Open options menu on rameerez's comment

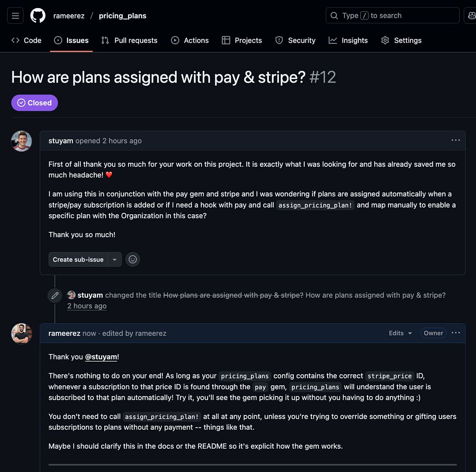[x=456, y=333]
